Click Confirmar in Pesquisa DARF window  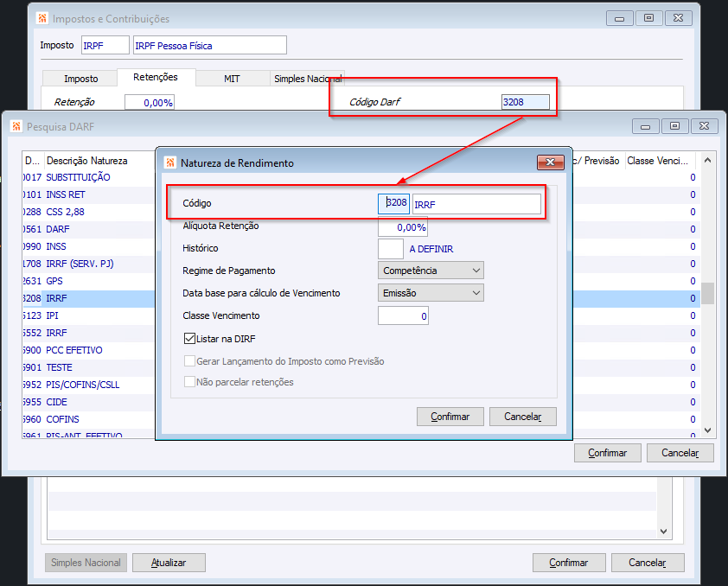click(x=608, y=453)
